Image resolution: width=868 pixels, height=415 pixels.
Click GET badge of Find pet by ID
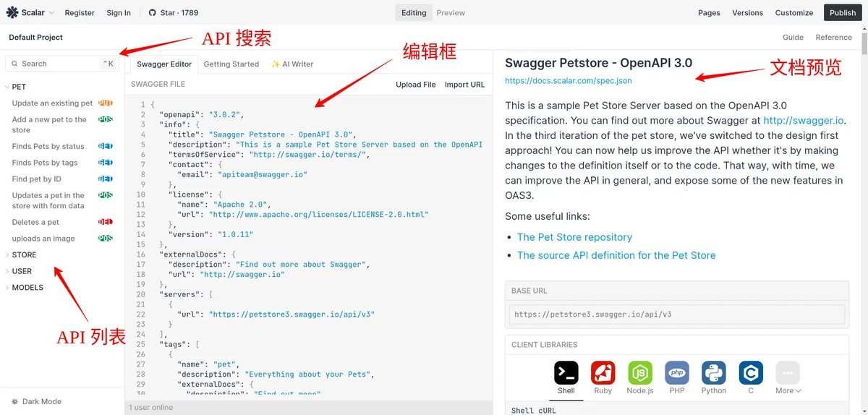106,179
